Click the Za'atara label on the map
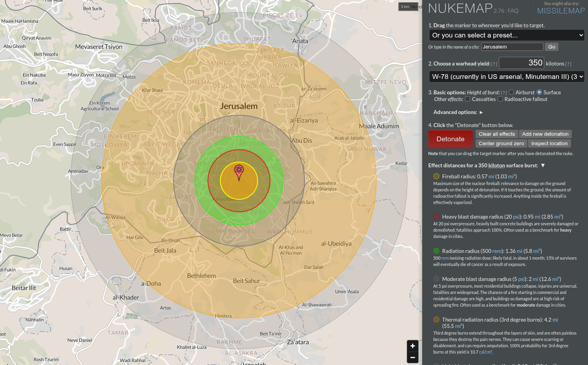This screenshot has width=588, height=365. pyautogui.click(x=298, y=342)
